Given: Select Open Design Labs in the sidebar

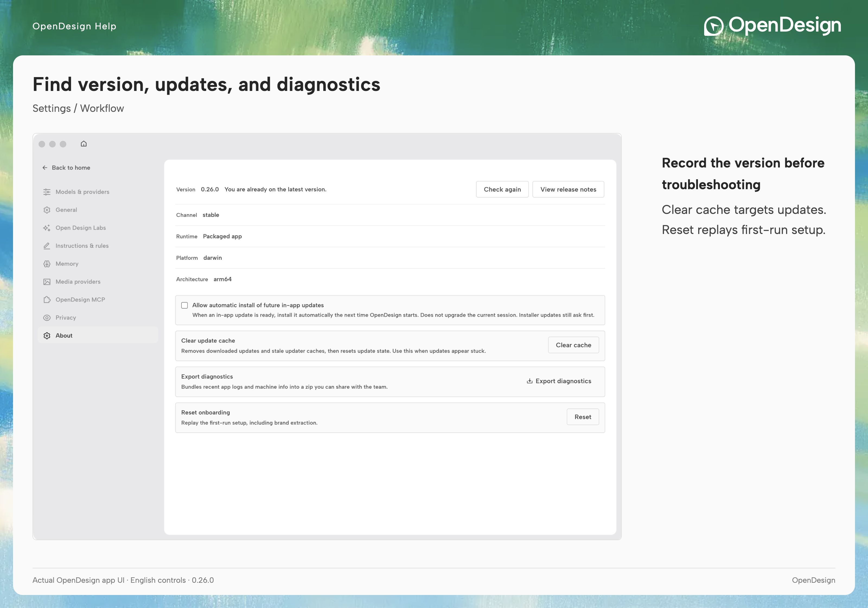Looking at the screenshot, I should (x=98, y=228).
